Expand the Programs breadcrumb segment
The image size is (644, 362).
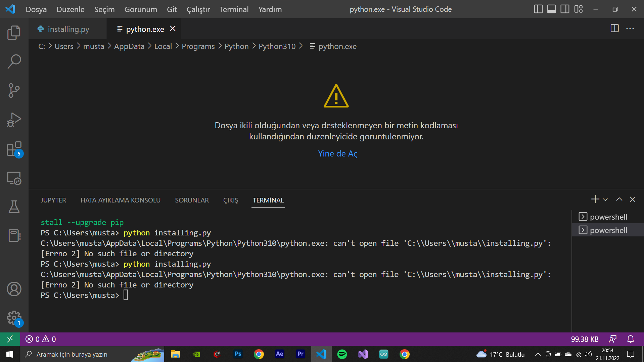(x=198, y=46)
